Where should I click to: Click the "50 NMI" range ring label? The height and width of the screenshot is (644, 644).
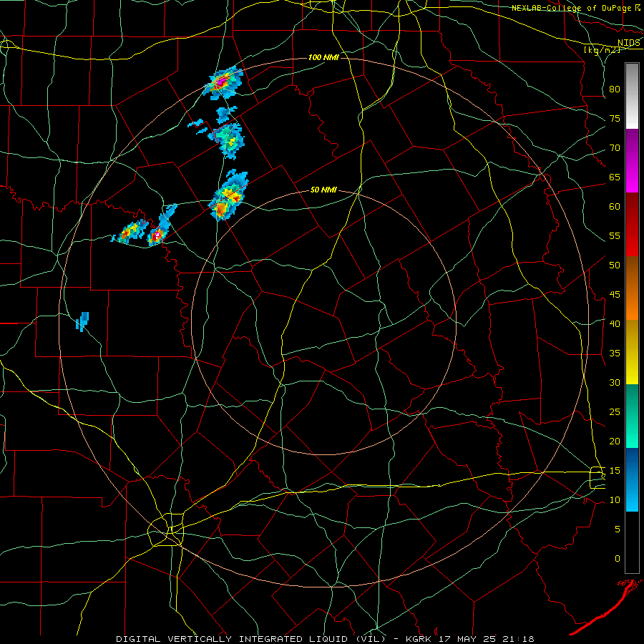(323, 190)
